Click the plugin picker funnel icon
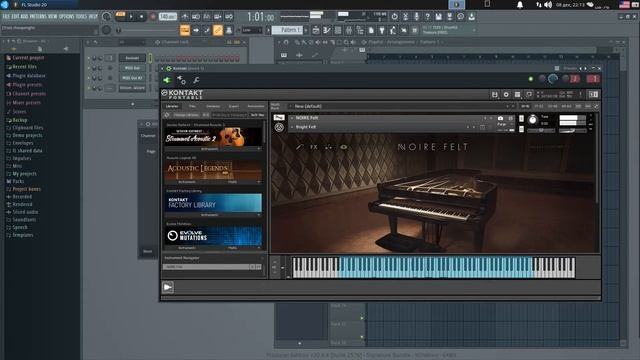This screenshot has height=360, width=640. [x=382, y=30]
